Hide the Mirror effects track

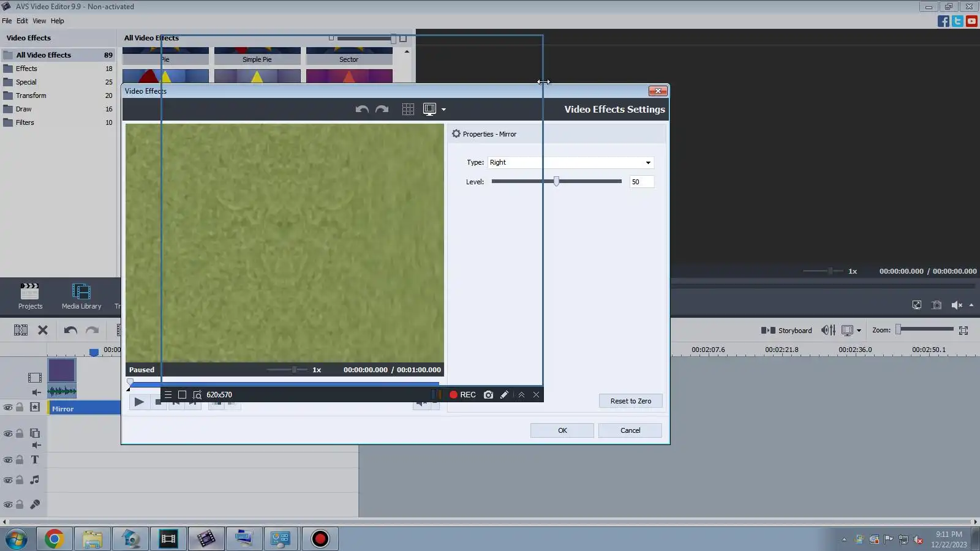(8, 408)
